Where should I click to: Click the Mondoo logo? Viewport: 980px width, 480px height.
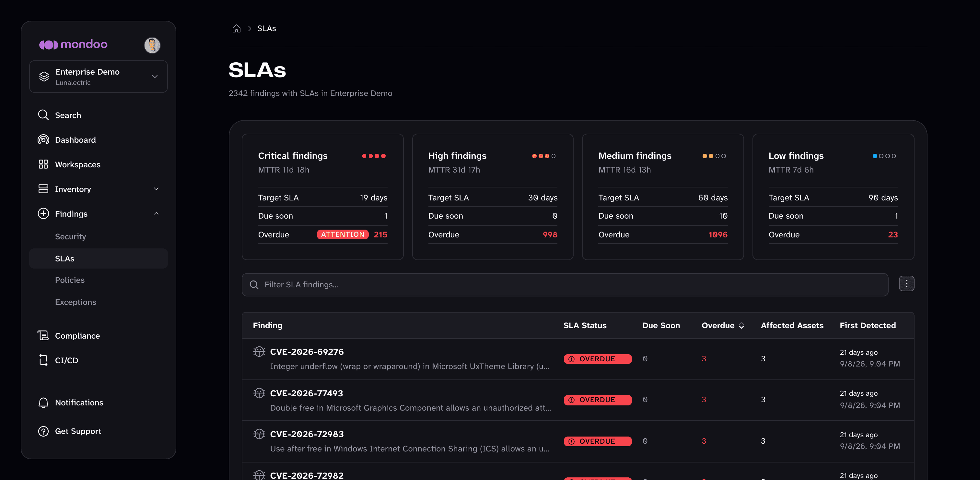(73, 44)
